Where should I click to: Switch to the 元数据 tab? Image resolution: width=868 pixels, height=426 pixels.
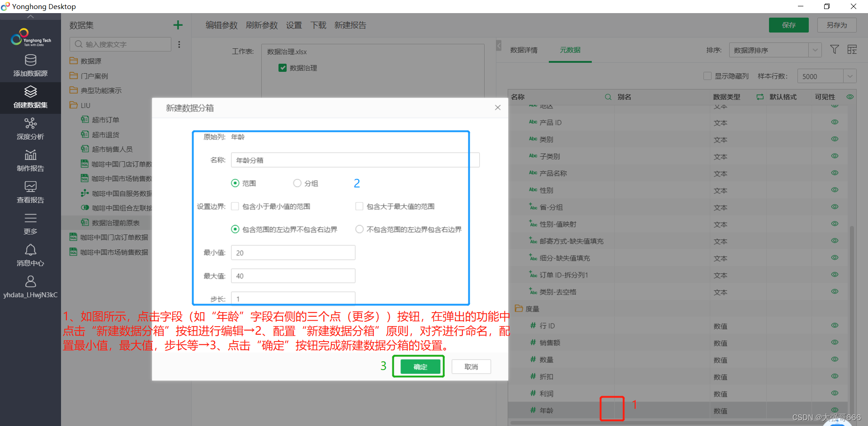point(570,50)
